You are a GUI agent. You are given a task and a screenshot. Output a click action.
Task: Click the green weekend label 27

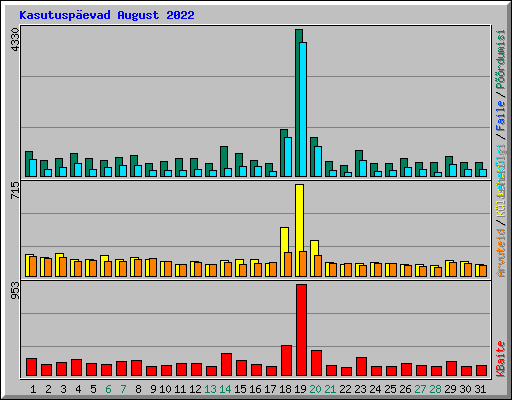(420, 389)
